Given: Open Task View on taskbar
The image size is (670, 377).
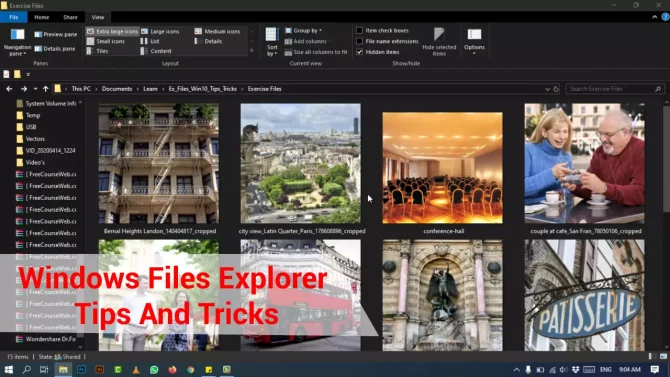Looking at the screenshot, I should [44, 369].
